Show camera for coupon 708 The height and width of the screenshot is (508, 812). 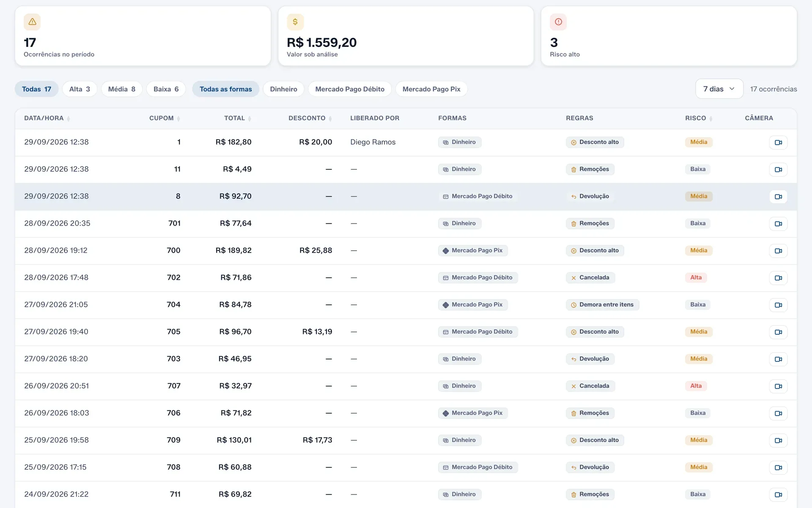[778, 467]
